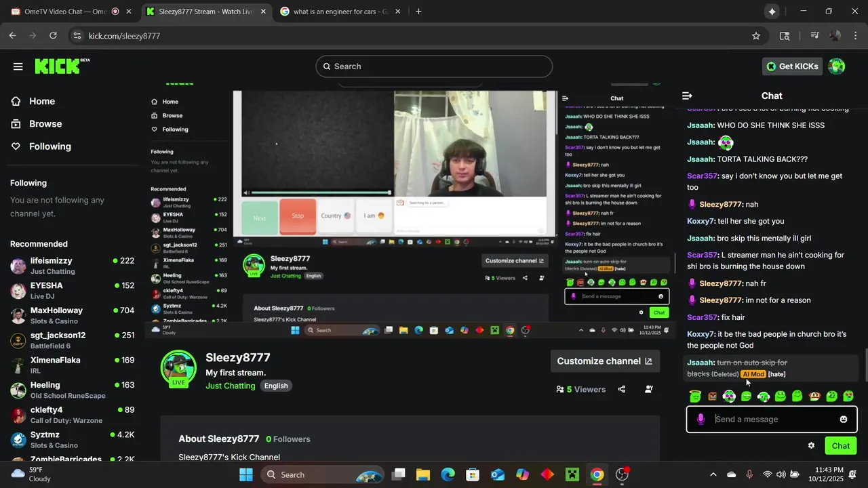
Task: Close the Sleezy8777 Stream tab
Action: (x=263, y=12)
